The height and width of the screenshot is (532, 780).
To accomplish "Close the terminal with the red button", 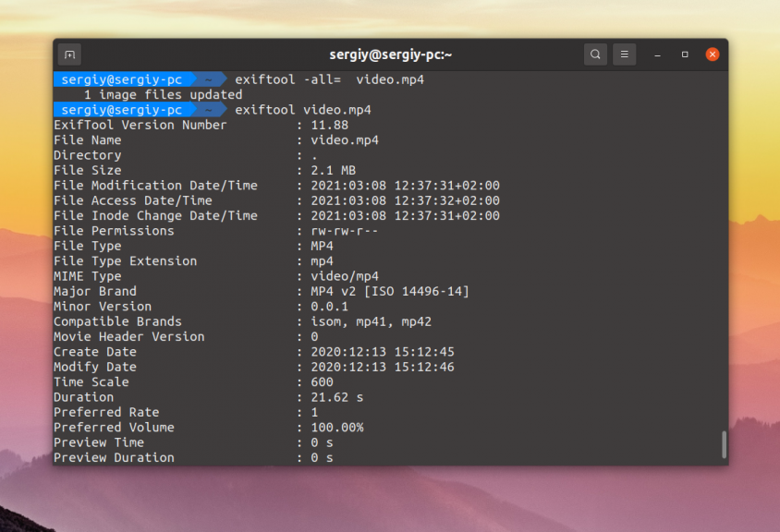I will point(713,54).
